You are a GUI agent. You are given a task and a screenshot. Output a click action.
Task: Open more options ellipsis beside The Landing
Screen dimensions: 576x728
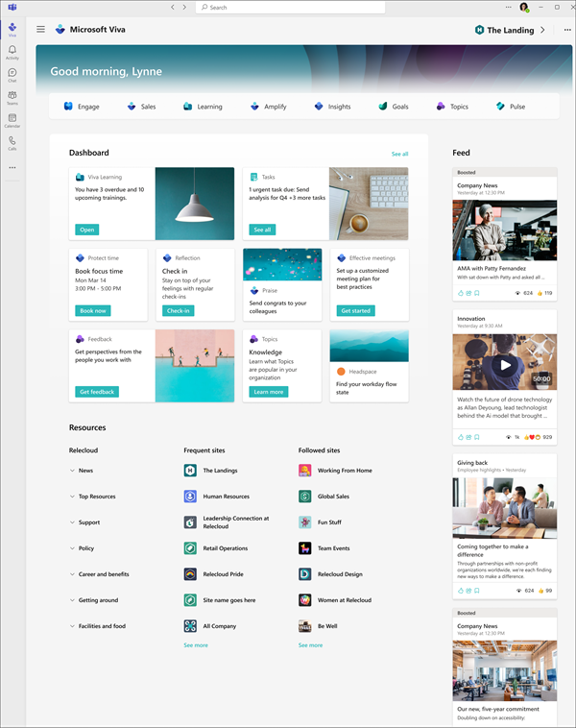(x=567, y=30)
